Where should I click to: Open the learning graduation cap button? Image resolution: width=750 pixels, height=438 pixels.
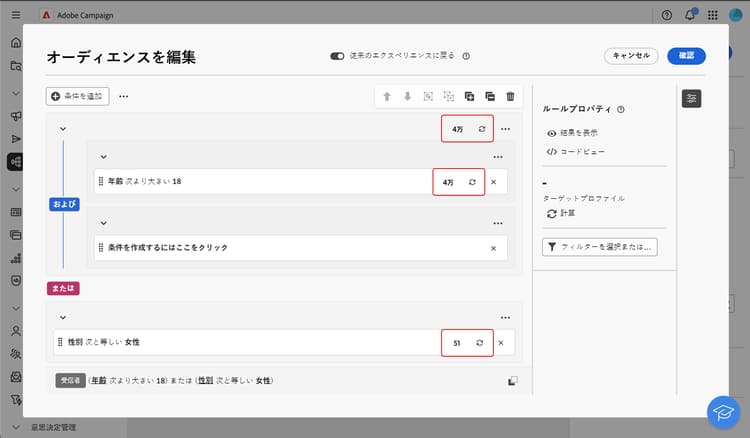click(x=723, y=412)
